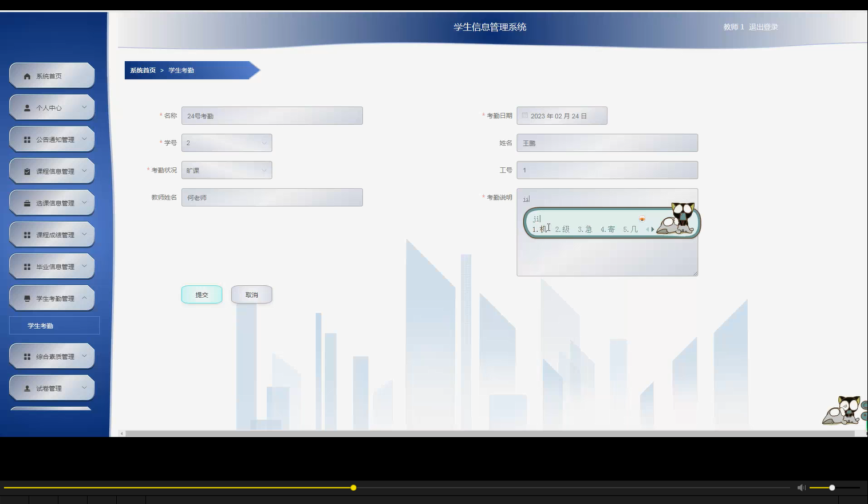Click the 退出登录 link
The width and height of the screenshot is (868, 504).
[764, 26]
